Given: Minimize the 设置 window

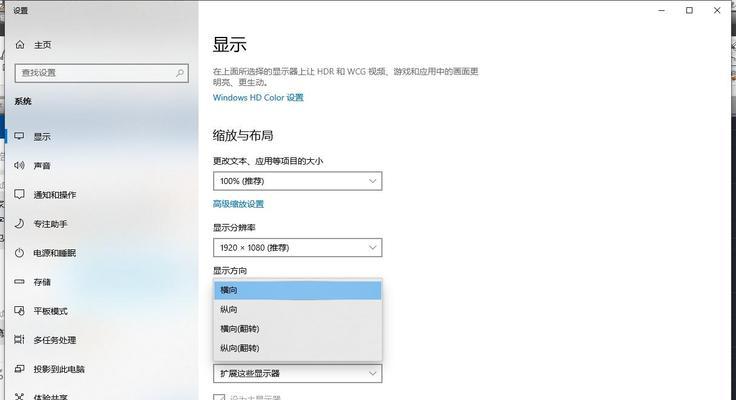Looking at the screenshot, I should 662,10.
